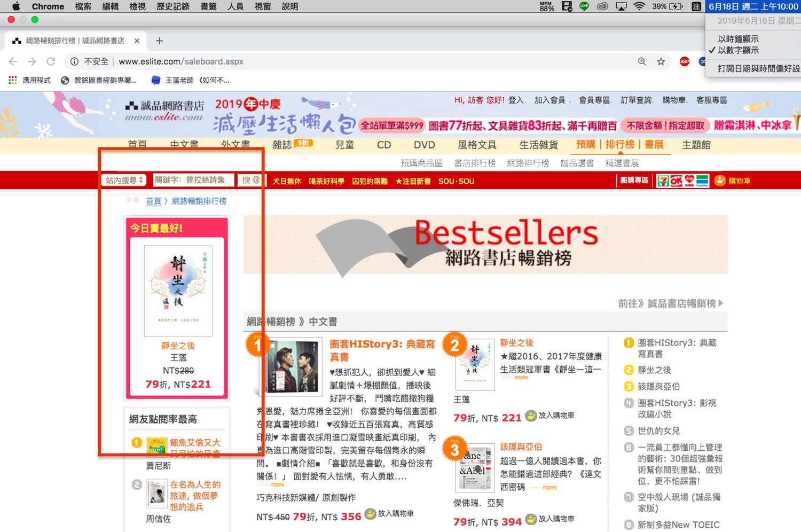Click the 誠品網路書店 eslite logo

point(164,111)
